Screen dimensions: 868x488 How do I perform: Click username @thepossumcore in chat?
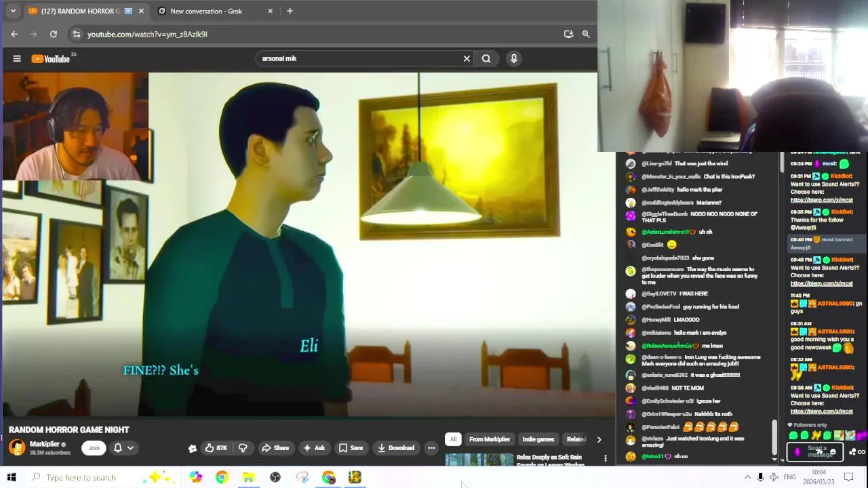click(663, 269)
